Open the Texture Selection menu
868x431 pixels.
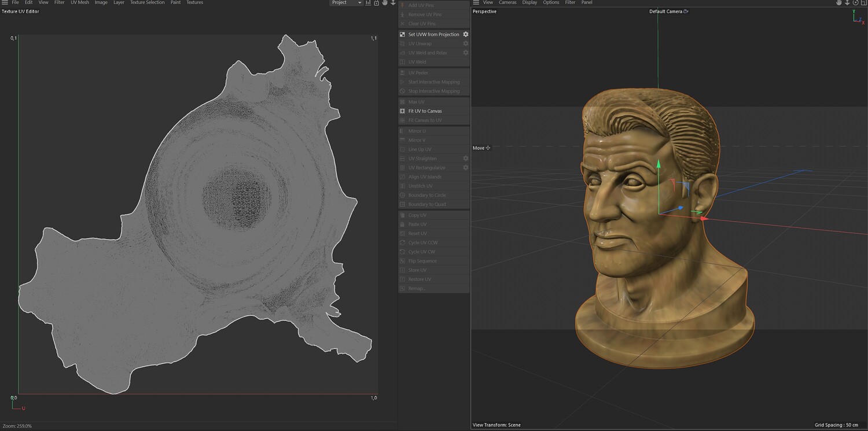pyautogui.click(x=147, y=3)
